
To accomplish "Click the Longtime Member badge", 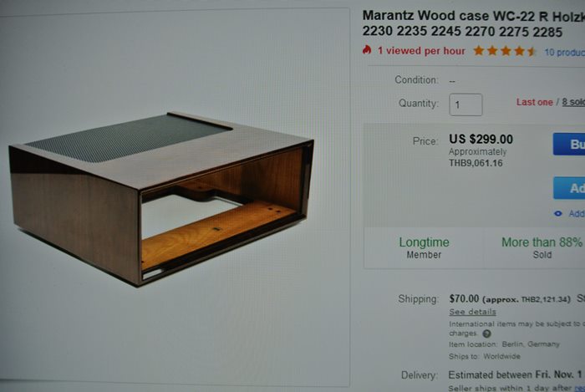I will [x=425, y=247].
